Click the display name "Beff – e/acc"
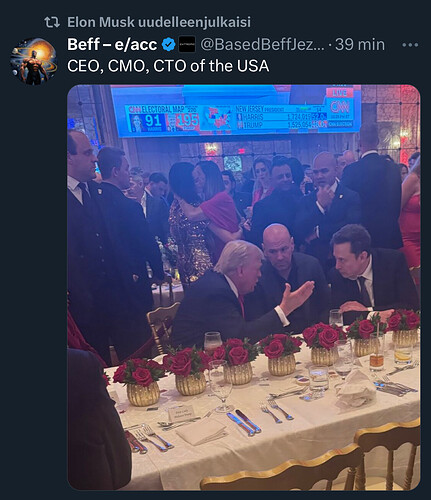 112,44
